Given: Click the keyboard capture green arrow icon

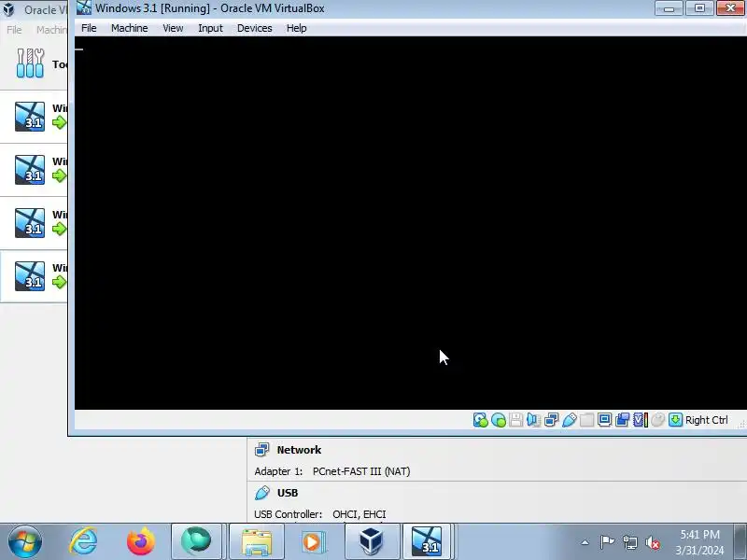Looking at the screenshot, I should point(675,420).
